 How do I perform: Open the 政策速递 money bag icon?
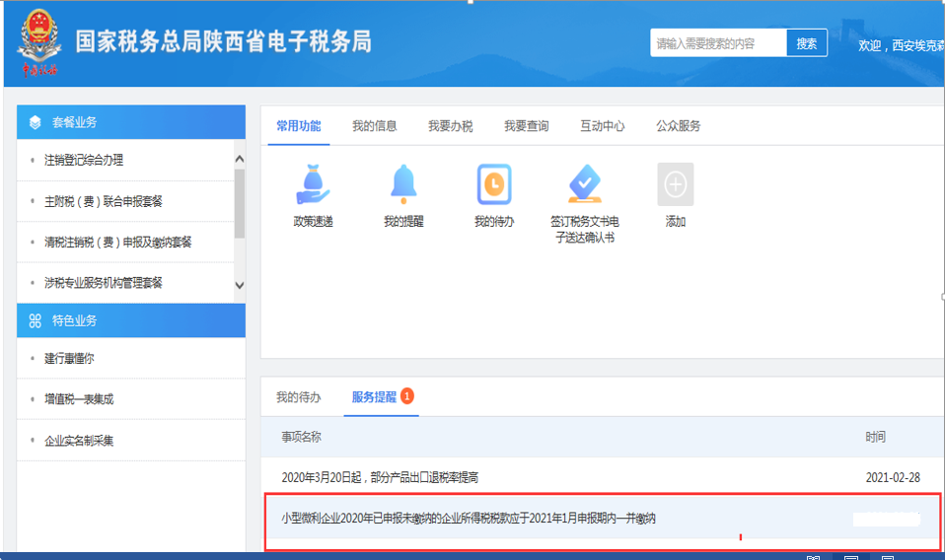[313, 184]
